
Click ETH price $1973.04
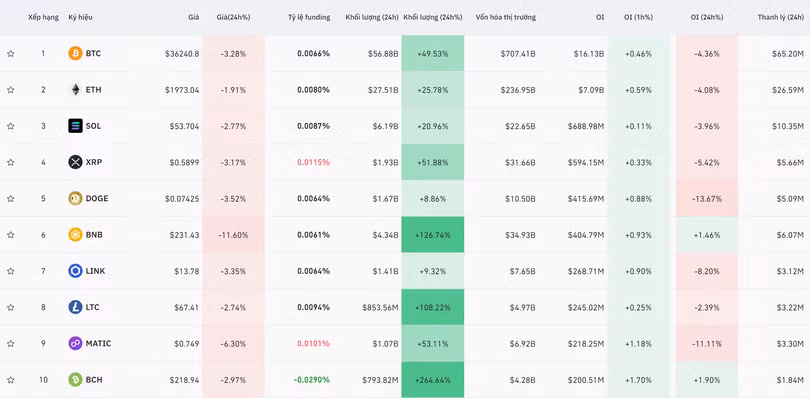pos(182,90)
